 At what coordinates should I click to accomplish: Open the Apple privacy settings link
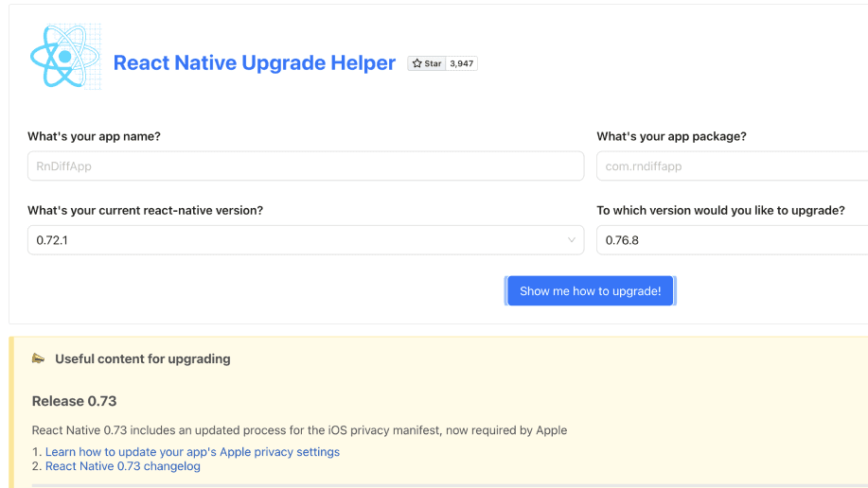pyautogui.click(x=192, y=452)
